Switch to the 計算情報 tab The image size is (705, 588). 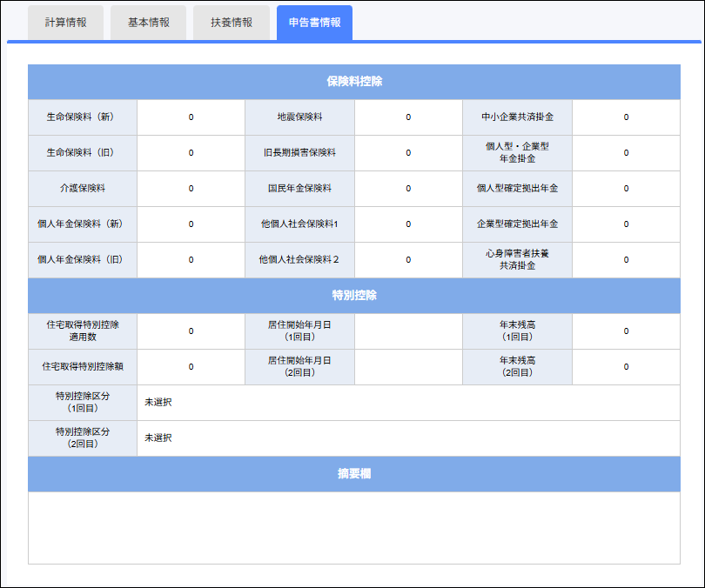tap(64, 22)
